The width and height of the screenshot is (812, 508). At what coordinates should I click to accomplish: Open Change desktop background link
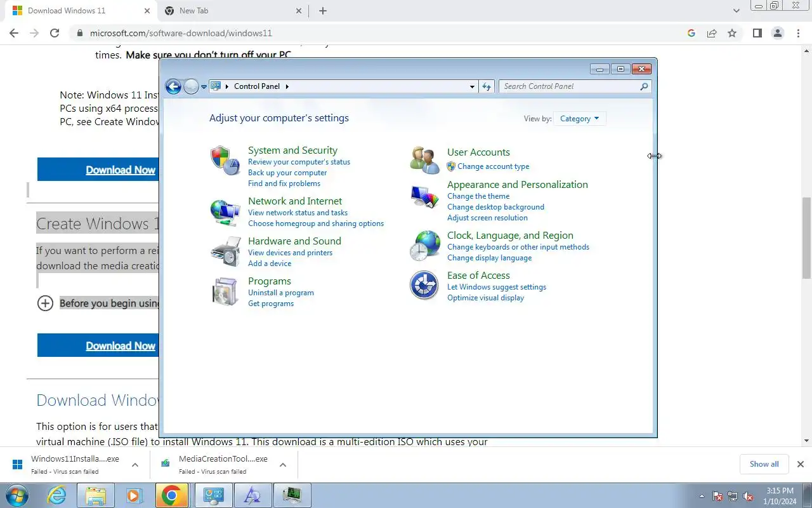pyautogui.click(x=495, y=207)
